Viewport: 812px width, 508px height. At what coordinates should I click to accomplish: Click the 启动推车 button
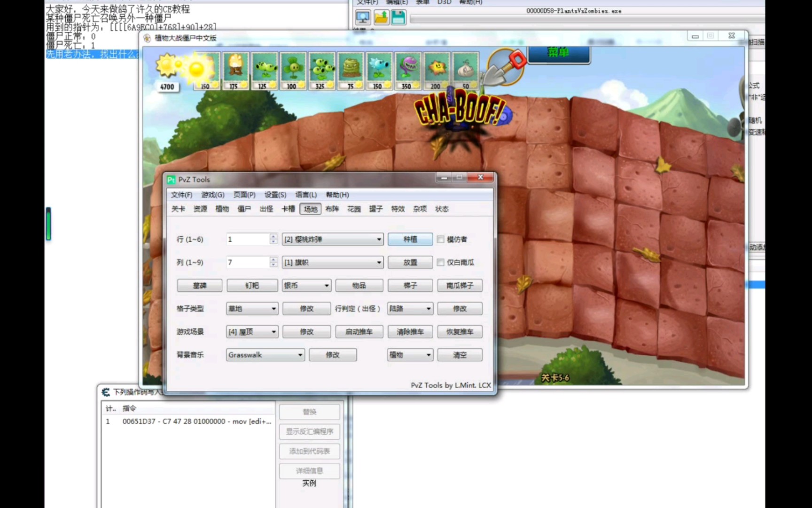[x=359, y=332]
